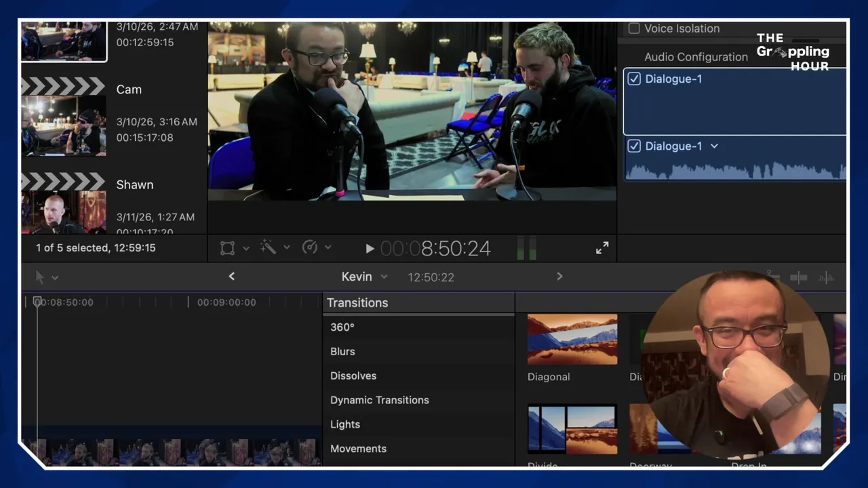The height and width of the screenshot is (488, 868).
Task: Choose the Divide transition thumbnail
Action: click(572, 430)
